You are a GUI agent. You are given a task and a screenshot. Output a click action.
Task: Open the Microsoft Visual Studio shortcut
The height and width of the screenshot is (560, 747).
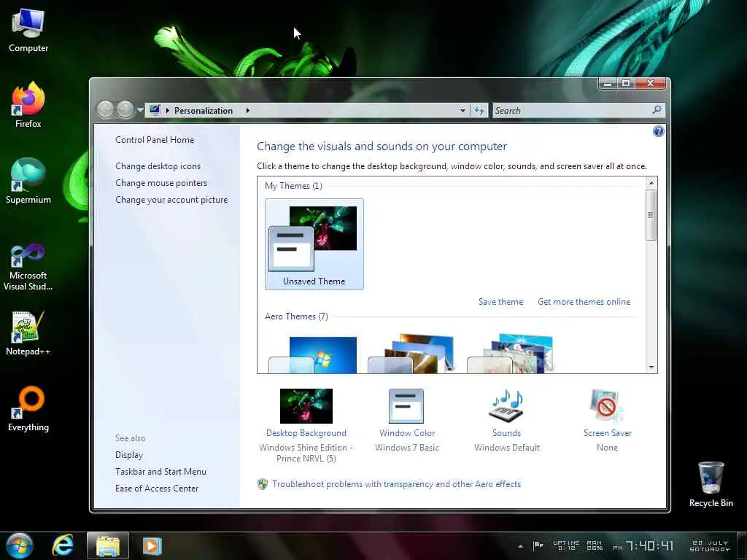(x=28, y=267)
